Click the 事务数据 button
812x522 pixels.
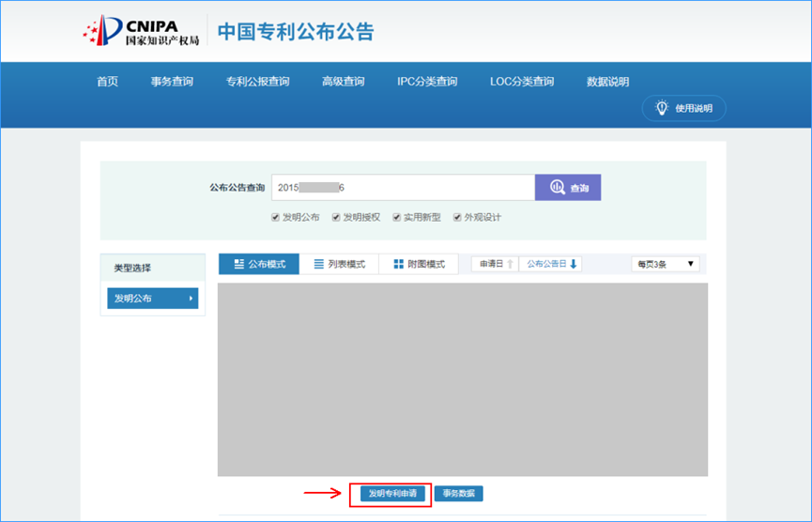[459, 494]
